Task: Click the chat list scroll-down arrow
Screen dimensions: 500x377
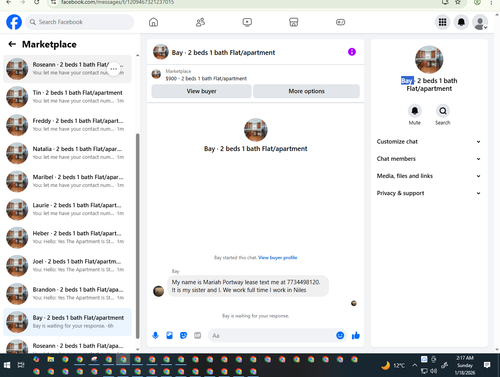Action: point(137,349)
